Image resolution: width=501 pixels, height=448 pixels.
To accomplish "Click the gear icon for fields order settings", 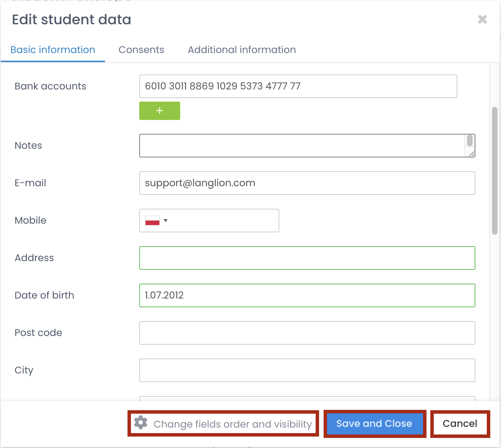I will click(x=141, y=423).
